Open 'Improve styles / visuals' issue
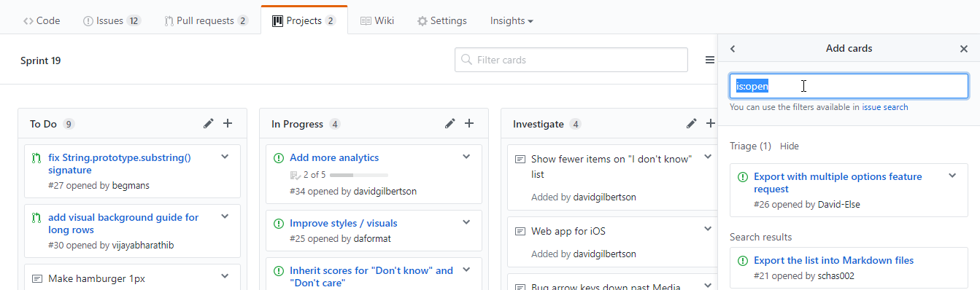 pyautogui.click(x=344, y=223)
